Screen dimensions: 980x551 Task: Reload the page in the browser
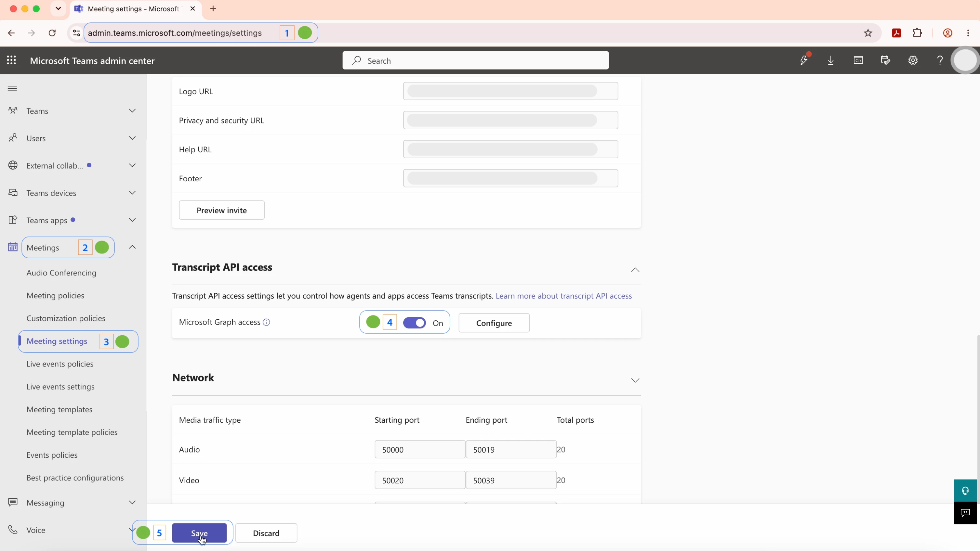[x=52, y=33]
